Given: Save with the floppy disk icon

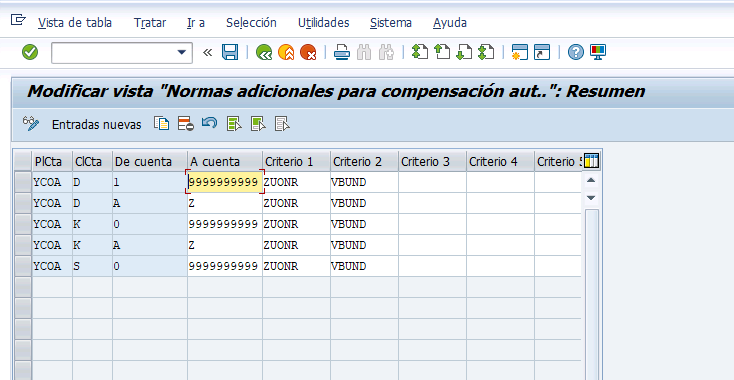Looking at the screenshot, I should [230, 52].
